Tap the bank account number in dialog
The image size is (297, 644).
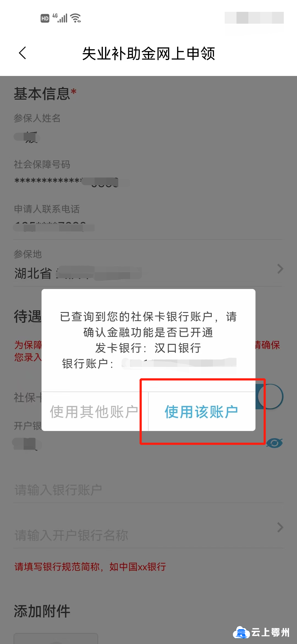(179, 364)
